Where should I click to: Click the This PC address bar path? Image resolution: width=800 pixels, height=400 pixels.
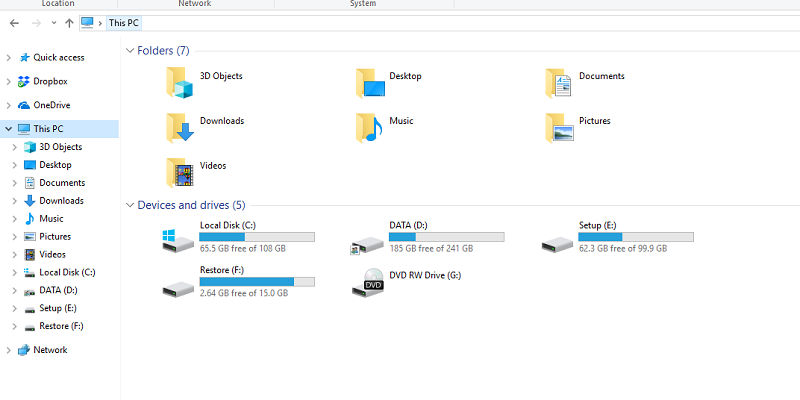point(124,22)
